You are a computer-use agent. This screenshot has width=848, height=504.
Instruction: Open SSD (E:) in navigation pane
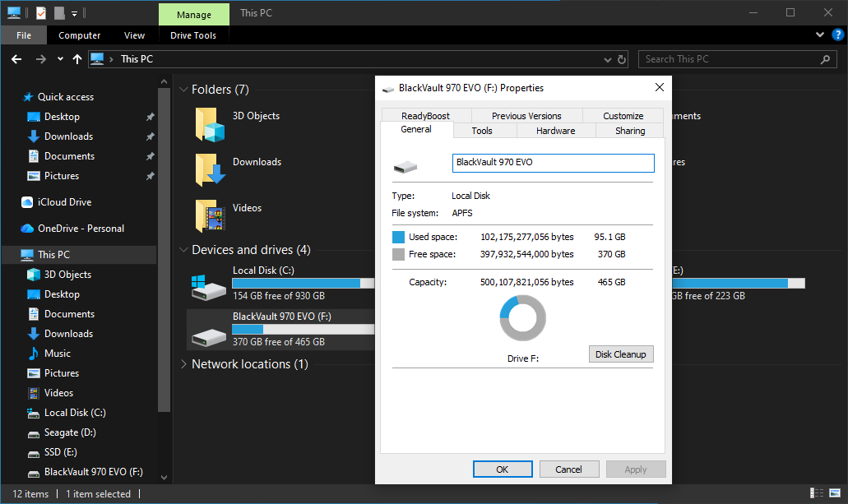60,452
